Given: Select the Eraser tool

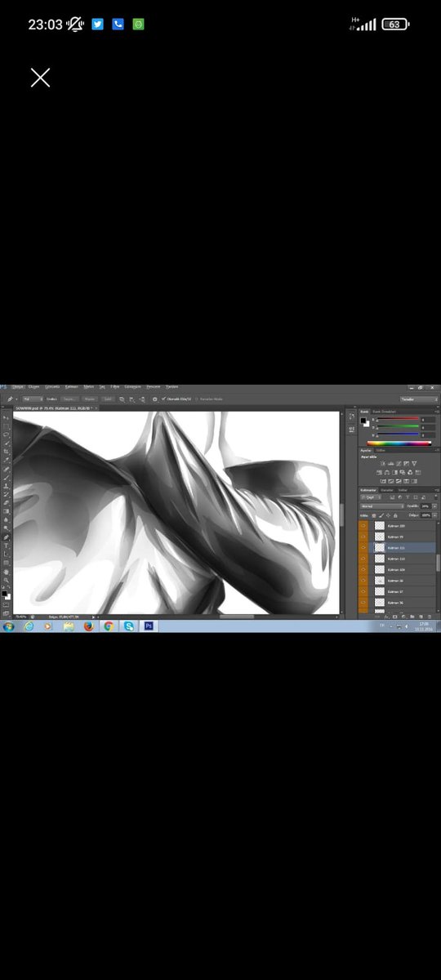Looking at the screenshot, I should pos(7,502).
